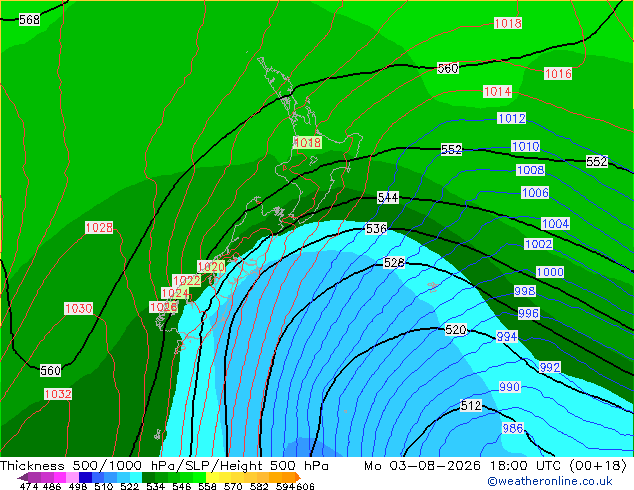Click the blue 998 isobar label
The image size is (634, 490).
(x=525, y=291)
